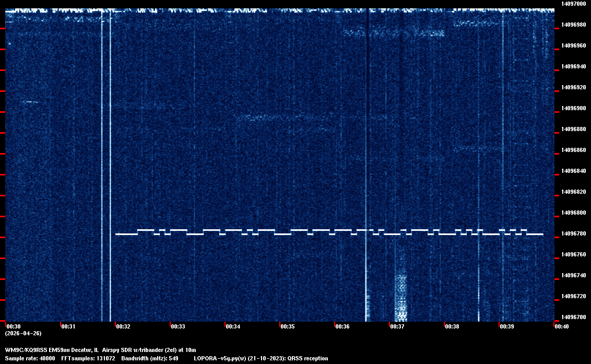This screenshot has height=364, width=591.
Task: Click the 00:31 time axis label
Action: coord(68,326)
